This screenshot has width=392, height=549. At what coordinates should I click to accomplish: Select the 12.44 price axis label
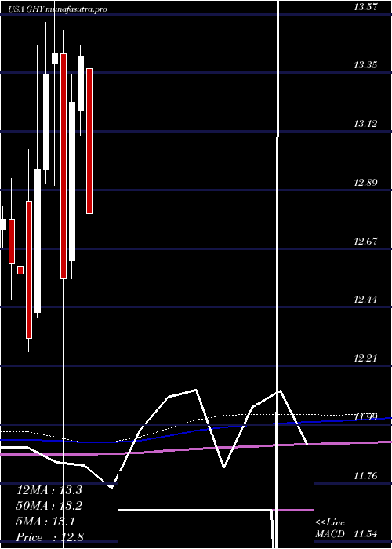(x=365, y=300)
